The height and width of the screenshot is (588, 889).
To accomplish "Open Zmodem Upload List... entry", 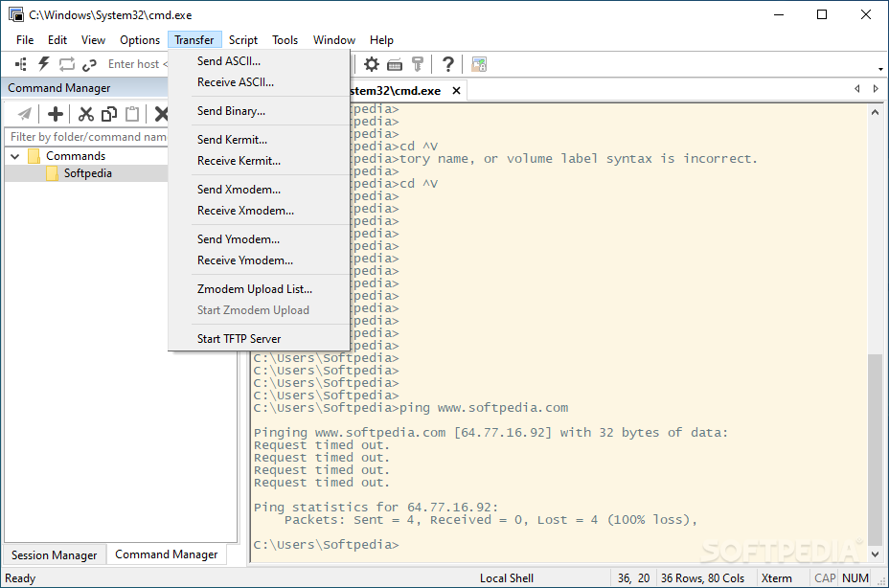I will (x=259, y=289).
